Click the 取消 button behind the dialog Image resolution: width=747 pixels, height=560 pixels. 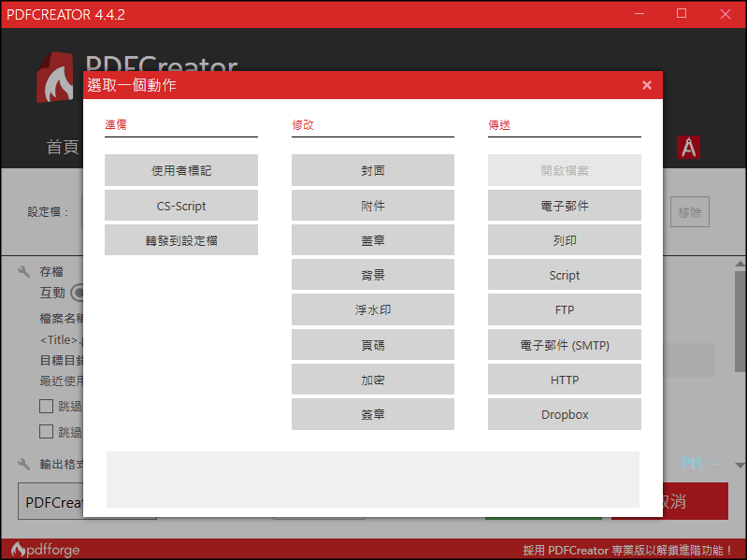695,501
